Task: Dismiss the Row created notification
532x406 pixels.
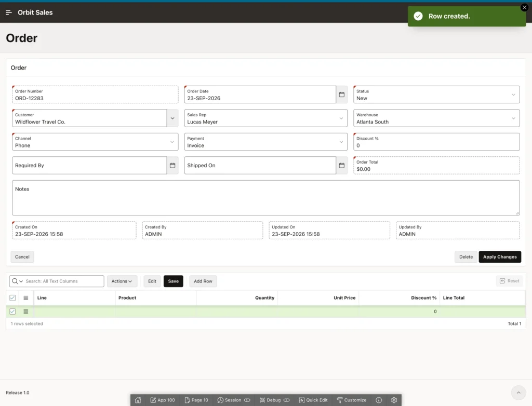Action: click(524, 7)
